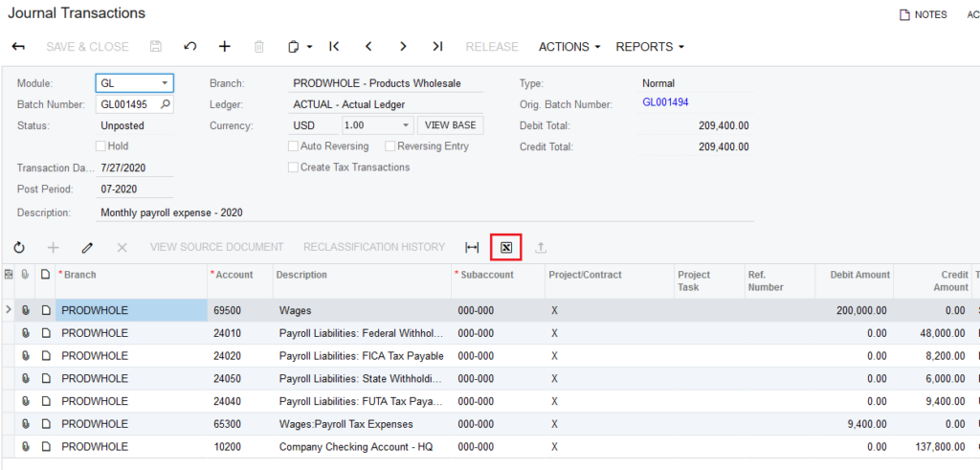Click the View Base button
The height and width of the screenshot is (470, 980).
[x=450, y=125]
